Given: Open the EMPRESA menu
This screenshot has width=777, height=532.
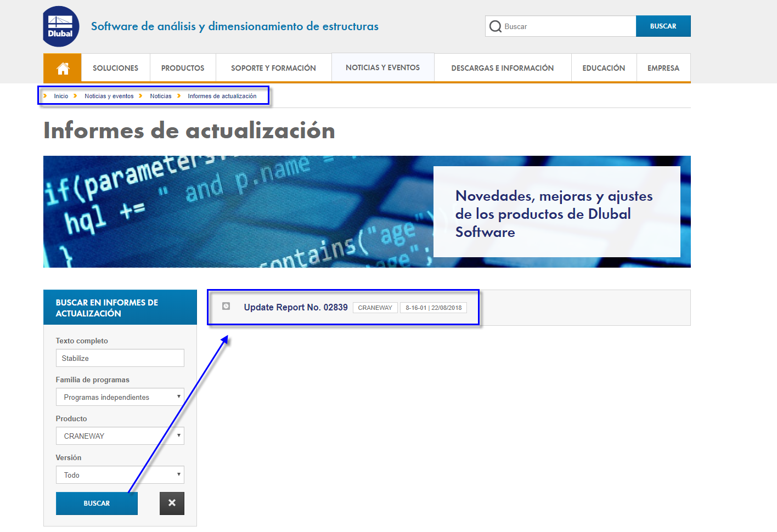Looking at the screenshot, I should pos(663,68).
